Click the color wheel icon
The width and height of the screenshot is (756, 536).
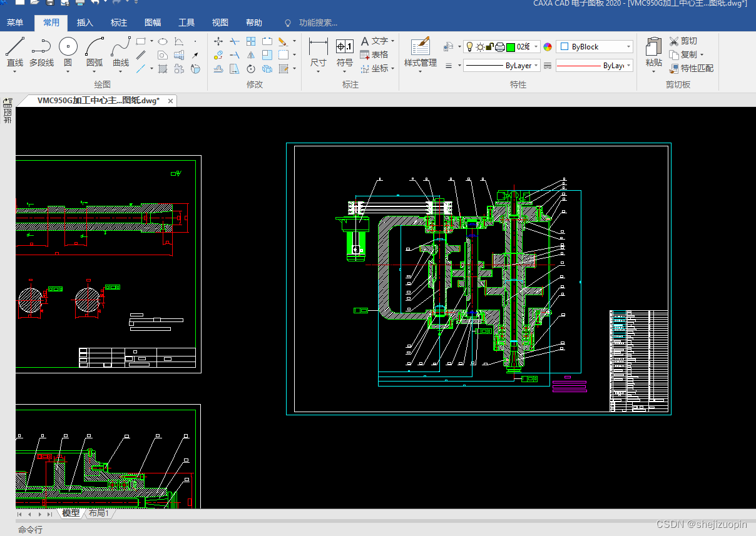pyautogui.click(x=548, y=47)
